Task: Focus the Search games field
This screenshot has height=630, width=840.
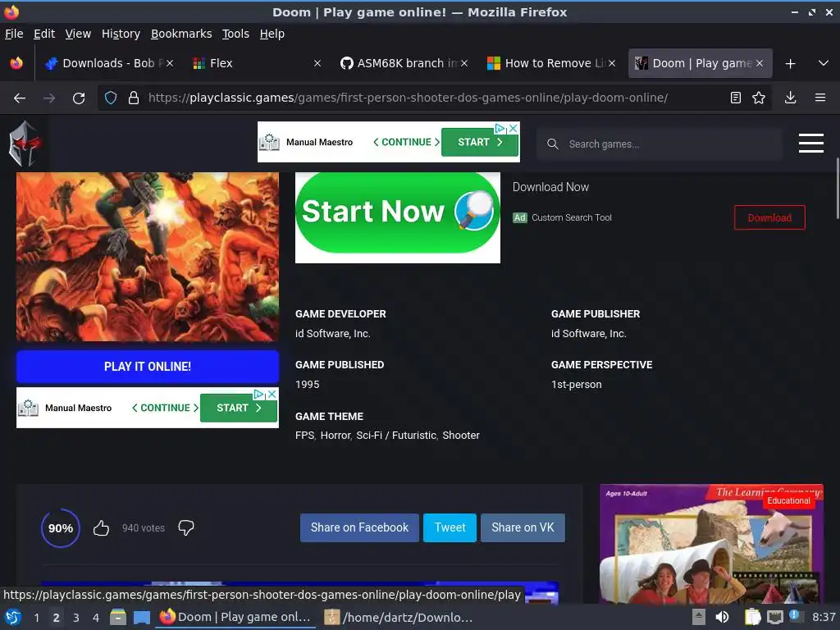Action: point(659,144)
